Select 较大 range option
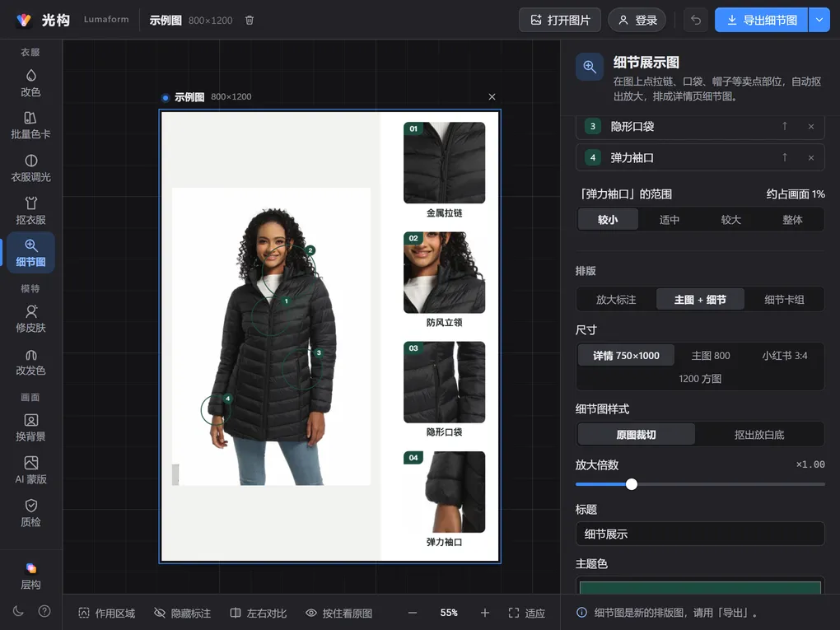The image size is (840, 630). pos(730,220)
